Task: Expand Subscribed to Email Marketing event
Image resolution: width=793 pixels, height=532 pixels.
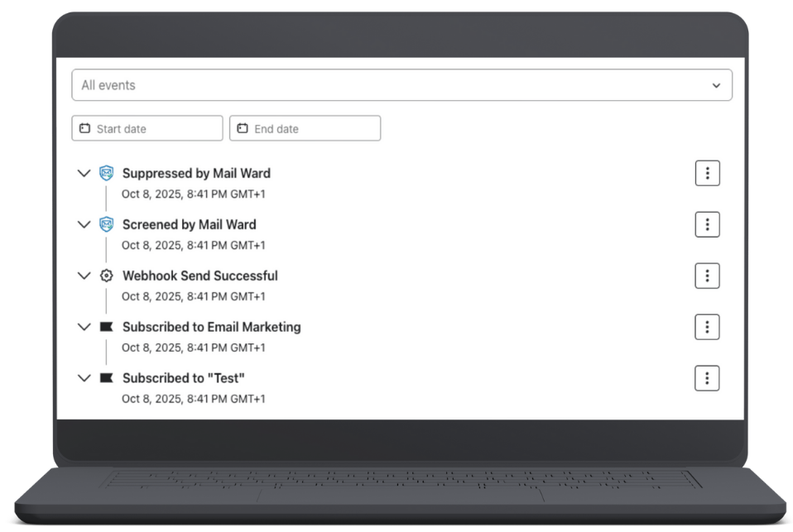Action: pyautogui.click(x=84, y=327)
